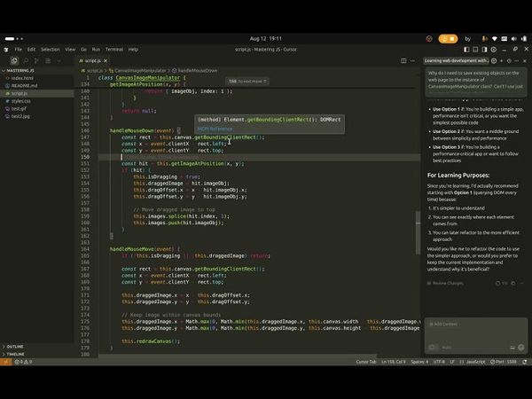This screenshot has height=399, width=532.
Task: Open the Selection menu
Action: (51, 50)
